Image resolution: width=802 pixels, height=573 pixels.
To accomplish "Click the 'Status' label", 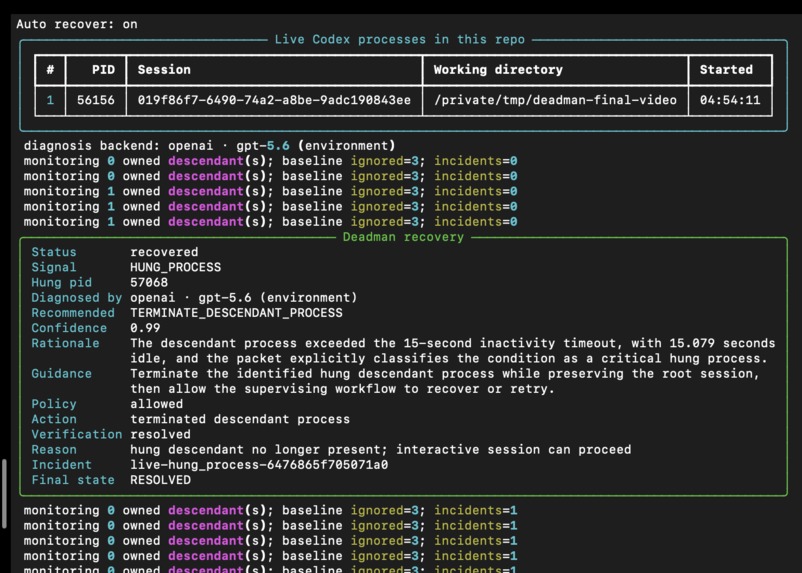I will (54, 252).
